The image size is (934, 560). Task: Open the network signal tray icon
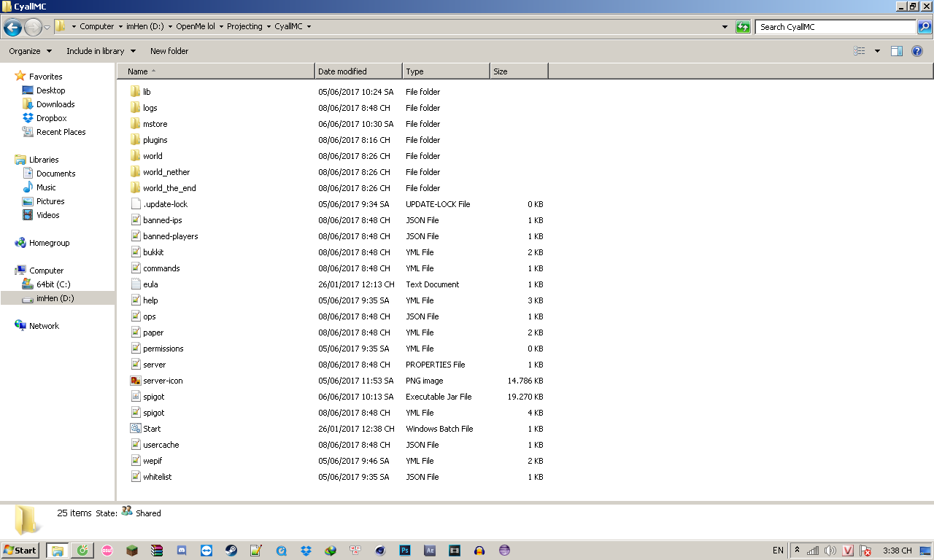[813, 551]
